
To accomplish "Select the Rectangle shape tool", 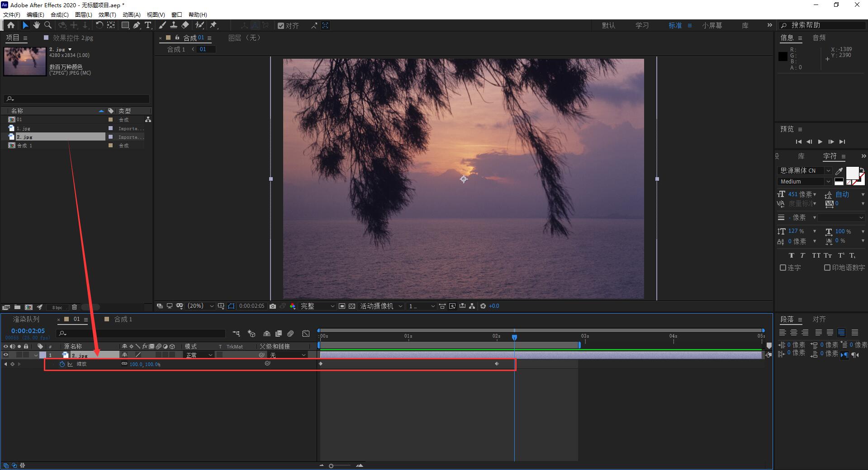I will (125, 25).
